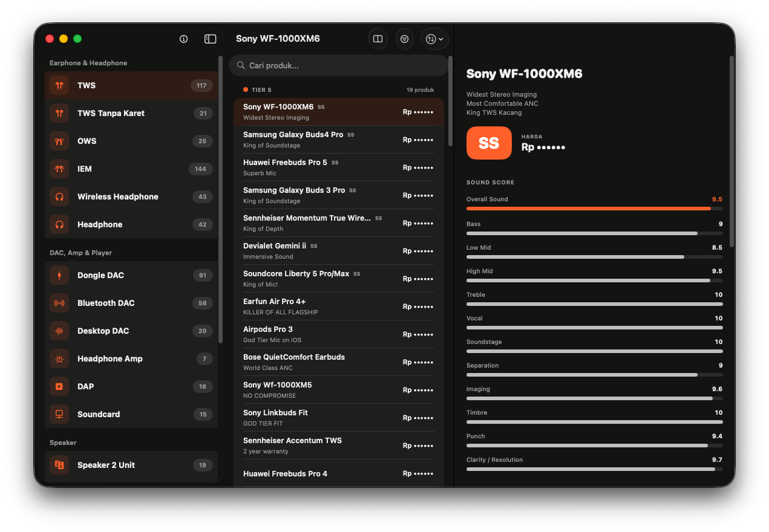Open the filter options button
This screenshot has width=769, height=532.
405,39
